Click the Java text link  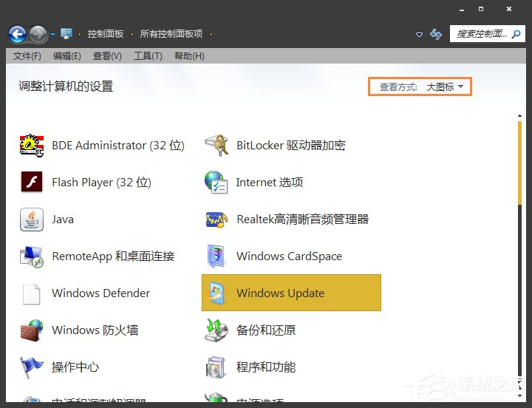pyautogui.click(x=63, y=220)
